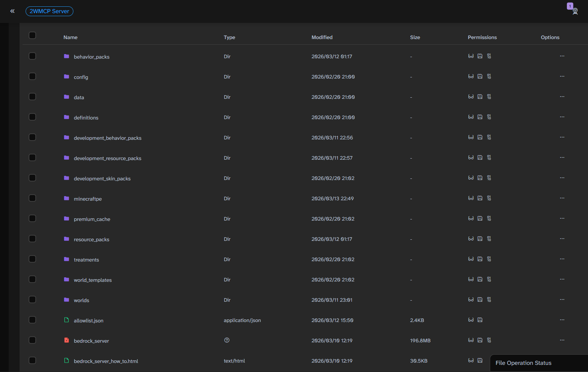Click the unknown type icon for bedrock_server
588x372 pixels.
click(x=227, y=340)
